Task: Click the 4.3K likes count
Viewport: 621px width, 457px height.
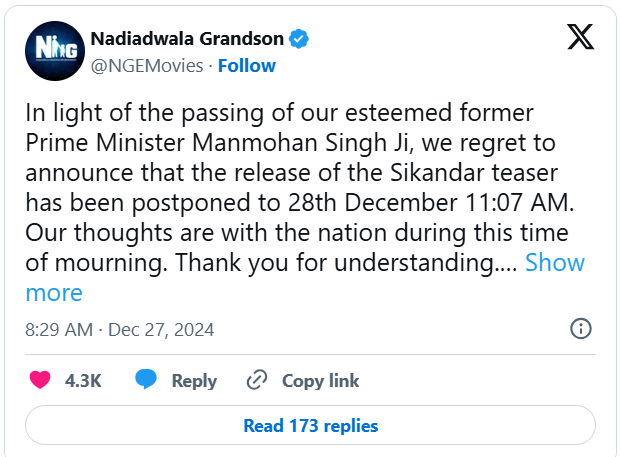Action: pyautogui.click(x=83, y=381)
